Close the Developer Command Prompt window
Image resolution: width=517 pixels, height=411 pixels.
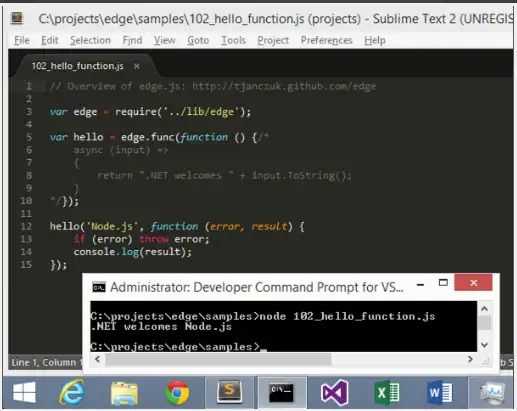click(x=473, y=283)
